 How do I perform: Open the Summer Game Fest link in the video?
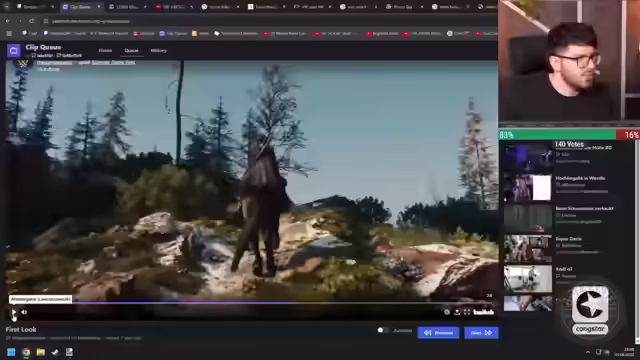[x=113, y=62]
